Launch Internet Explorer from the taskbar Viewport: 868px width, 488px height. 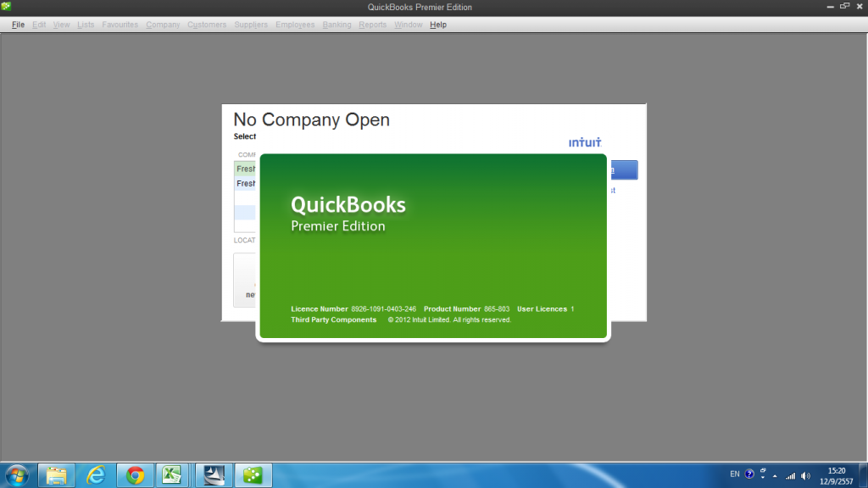(96, 475)
